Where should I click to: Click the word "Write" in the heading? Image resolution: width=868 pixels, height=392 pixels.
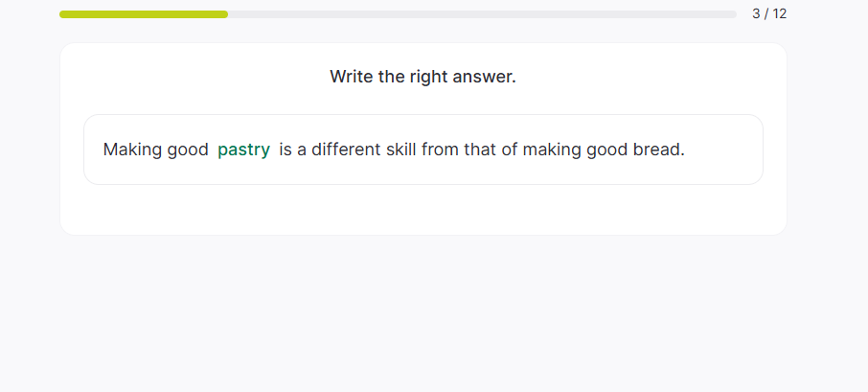point(352,77)
